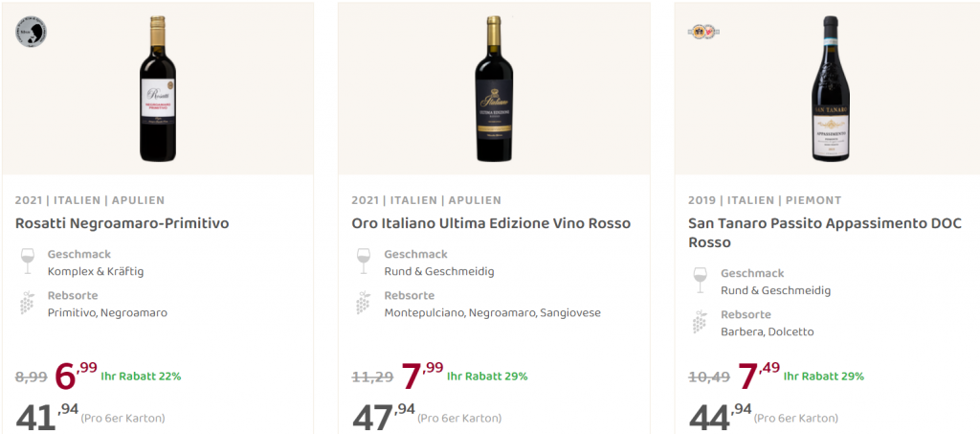Image resolution: width=980 pixels, height=434 pixels.
Task: Click wine glass icon under San Tanaro Passito
Action: (x=700, y=281)
